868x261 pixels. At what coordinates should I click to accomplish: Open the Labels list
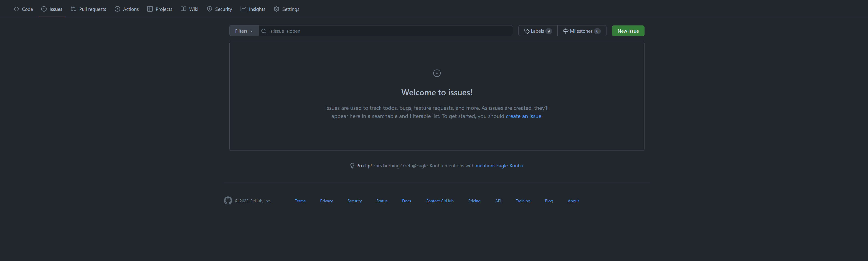click(538, 31)
